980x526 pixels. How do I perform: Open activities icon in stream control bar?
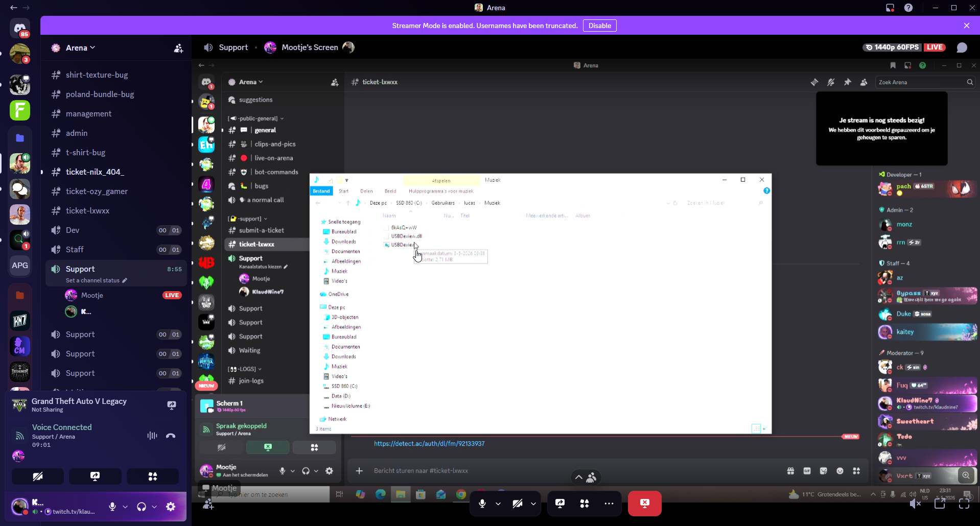[x=585, y=504]
